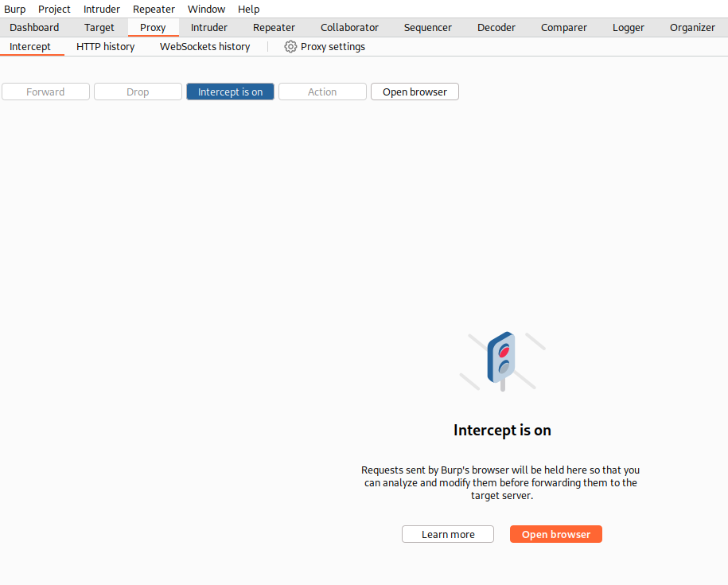Click the orange Open browser button
The image size is (728, 585).
click(x=556, y=534)
